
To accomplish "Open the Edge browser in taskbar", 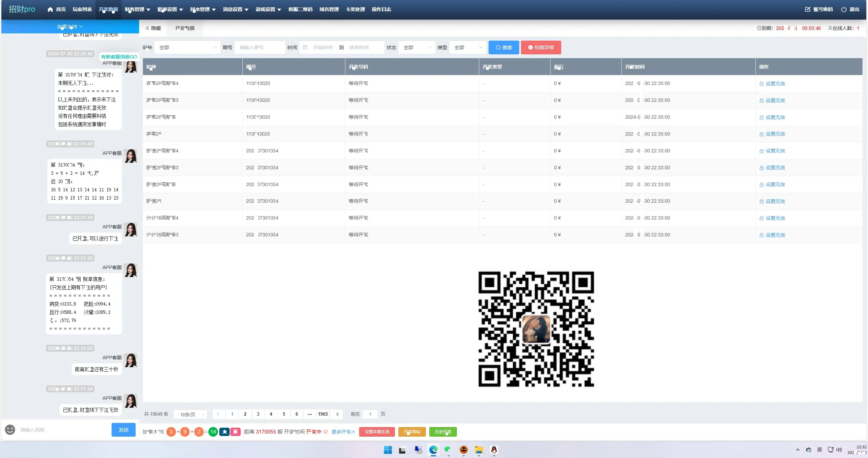I will pos(433,450).
